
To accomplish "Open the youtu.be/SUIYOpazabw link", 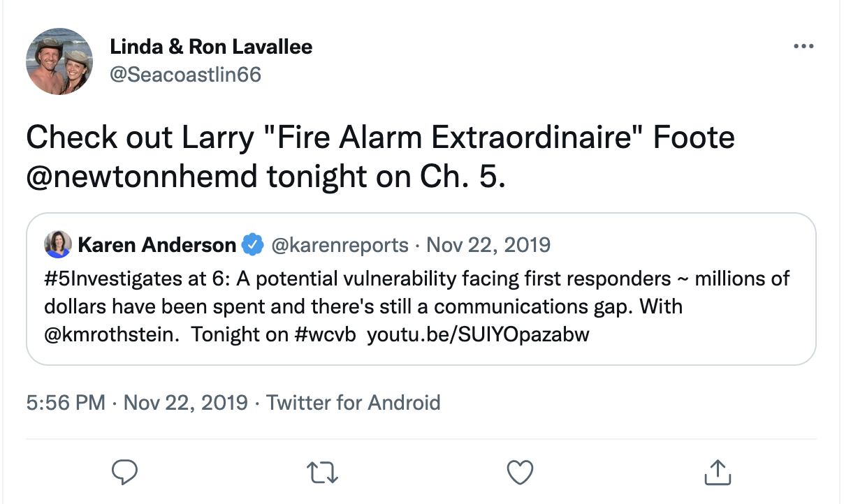I will [478, 334].
